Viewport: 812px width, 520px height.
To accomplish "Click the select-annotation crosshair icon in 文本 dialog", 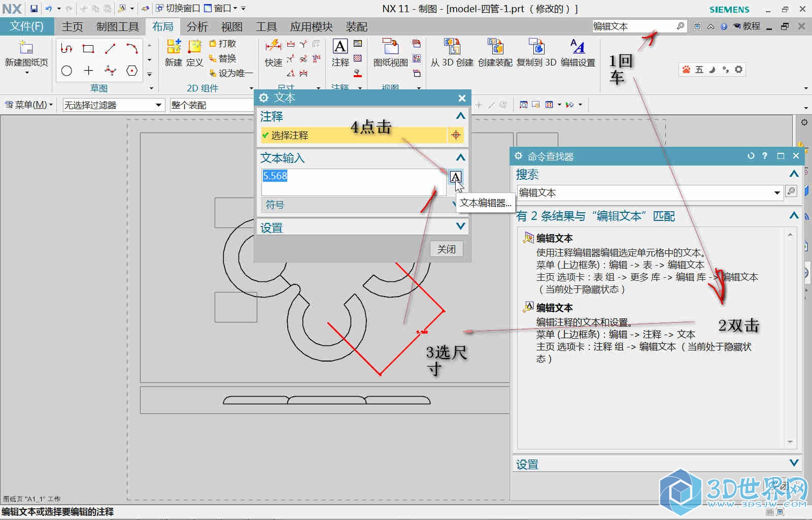I will [x=456, y=135].
